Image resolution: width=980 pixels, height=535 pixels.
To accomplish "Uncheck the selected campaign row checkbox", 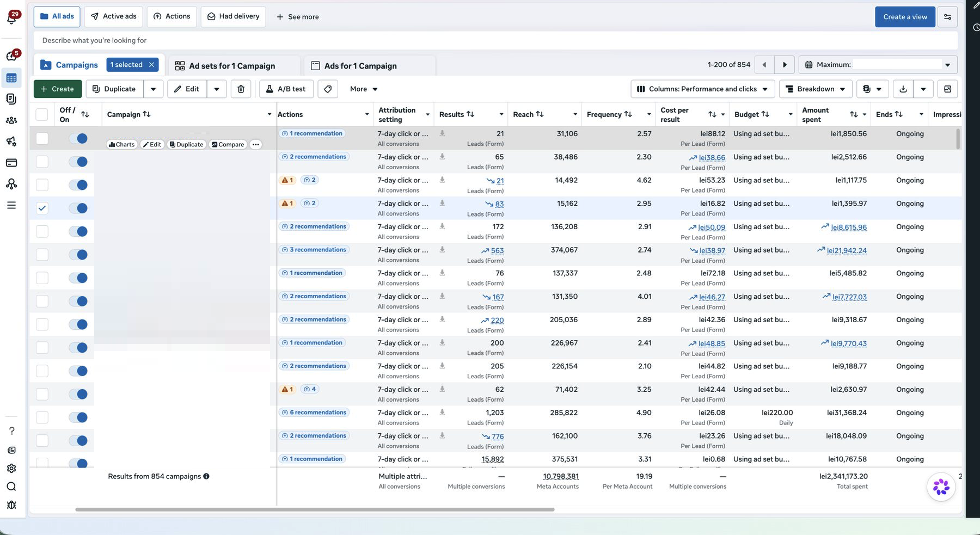I will click(x=42, y=208).
